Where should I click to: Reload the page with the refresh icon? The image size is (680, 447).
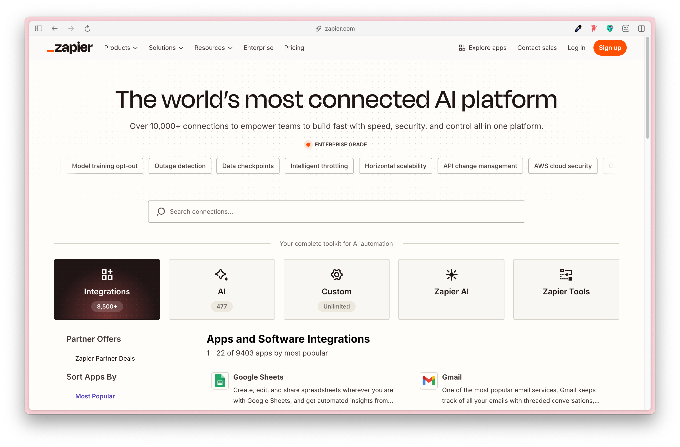[x=87, y=29]
